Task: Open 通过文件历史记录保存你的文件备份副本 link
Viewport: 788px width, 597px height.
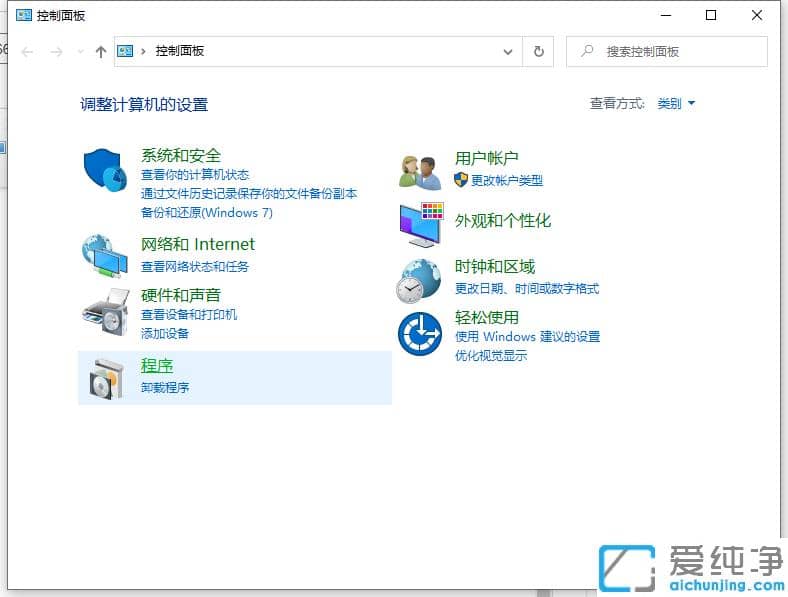Action: click(x=249, y=193)
